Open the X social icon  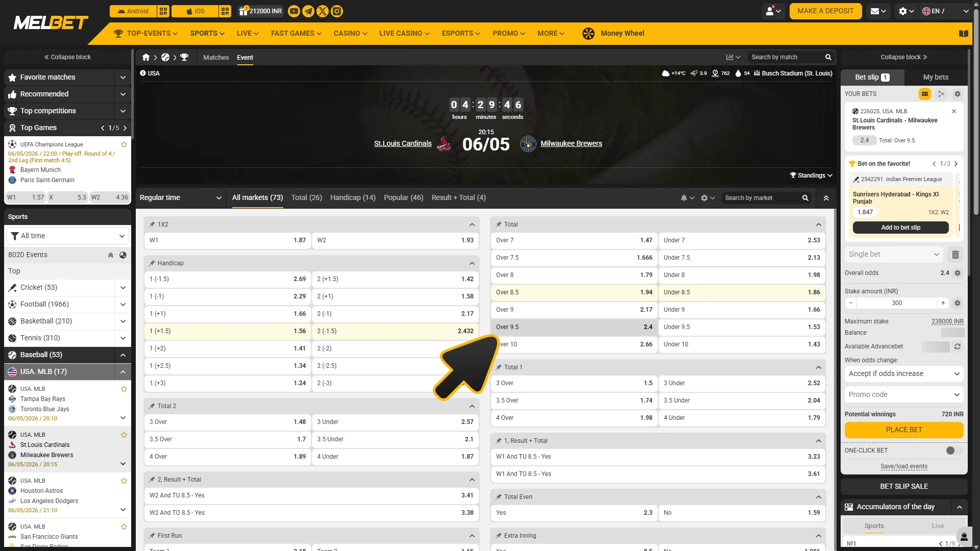coord(323,11)
